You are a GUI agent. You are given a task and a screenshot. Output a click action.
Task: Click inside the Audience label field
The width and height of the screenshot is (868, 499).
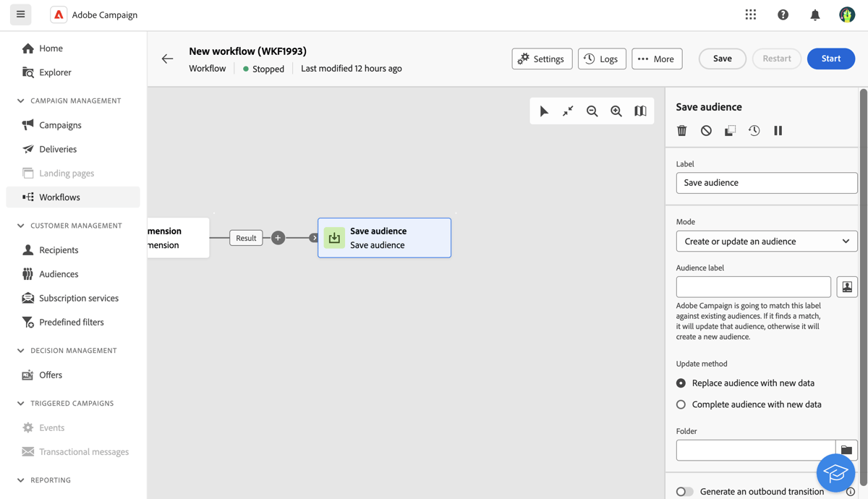point(753,286)
